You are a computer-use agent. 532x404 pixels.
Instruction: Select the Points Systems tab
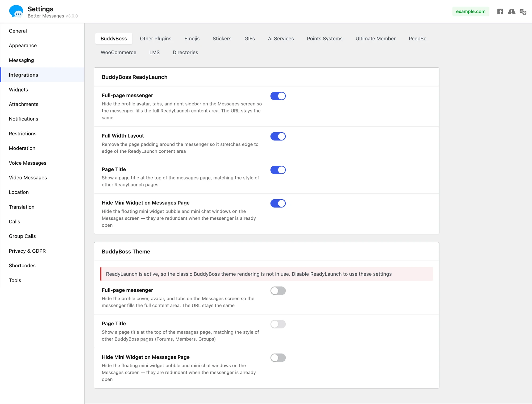point(325,39)
